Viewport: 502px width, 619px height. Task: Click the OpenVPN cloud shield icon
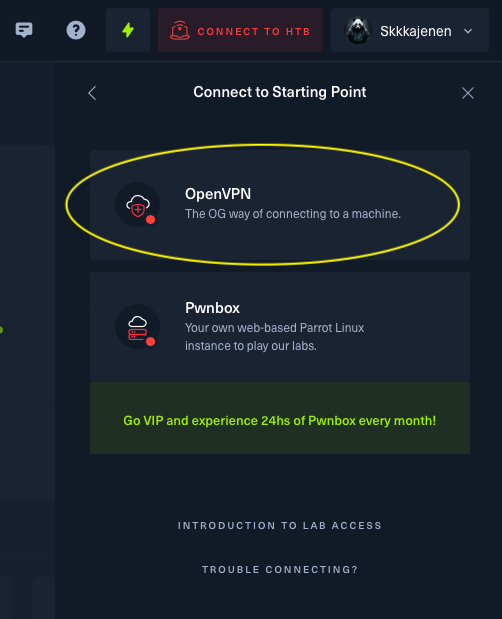pos(137,204)
